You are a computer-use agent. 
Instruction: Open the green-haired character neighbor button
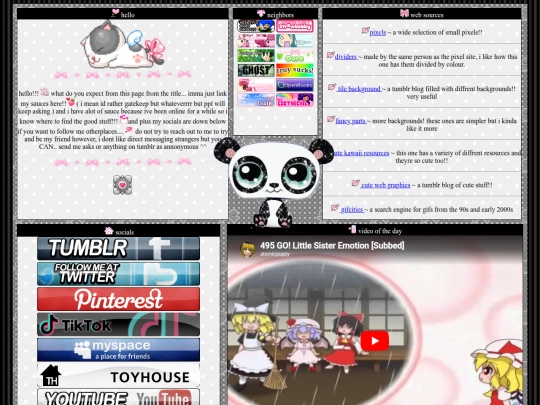pyautogui.click(x=256, y=55)
